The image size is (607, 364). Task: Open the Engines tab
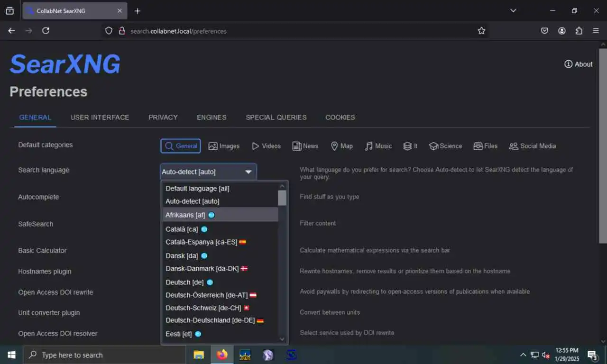212,117
